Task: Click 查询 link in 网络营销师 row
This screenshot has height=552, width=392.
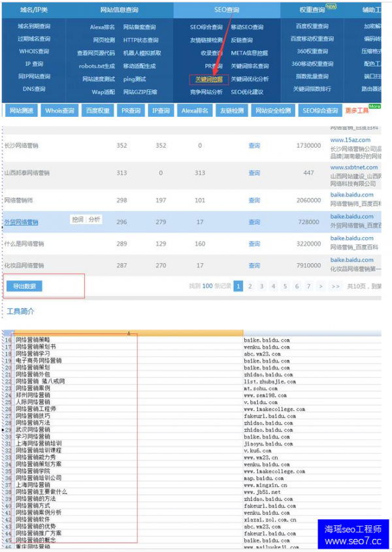Action: (254, 201)
